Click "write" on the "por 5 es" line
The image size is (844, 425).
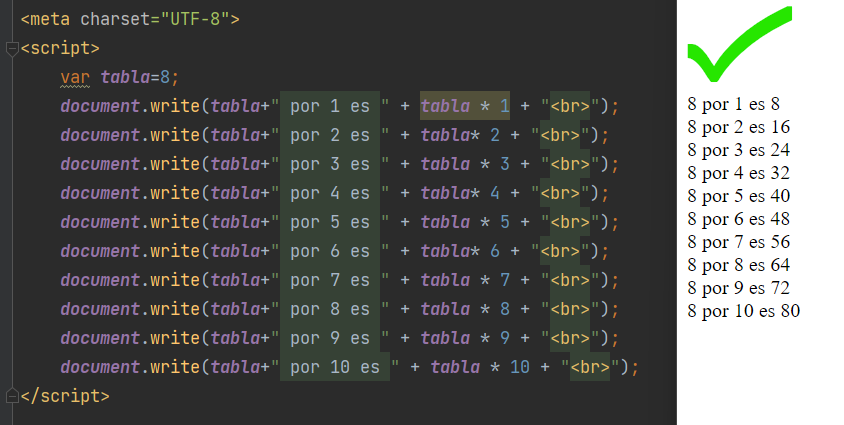174,221
